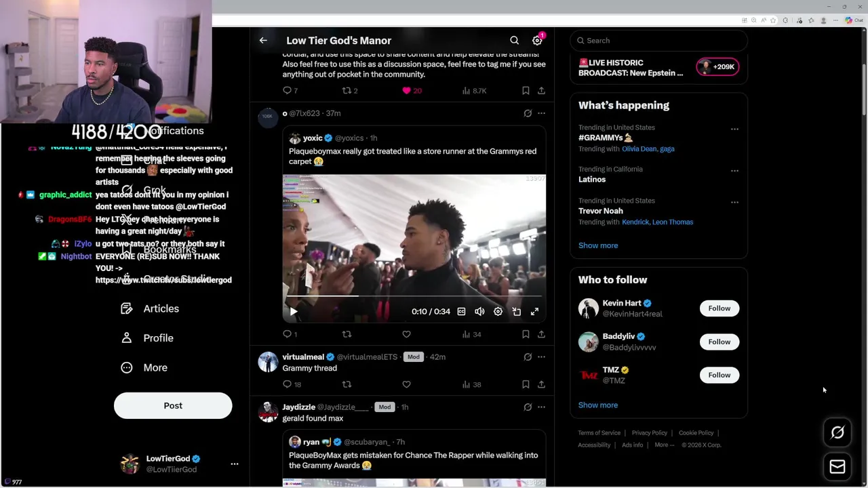Mute the video volume

click(479, 311)
